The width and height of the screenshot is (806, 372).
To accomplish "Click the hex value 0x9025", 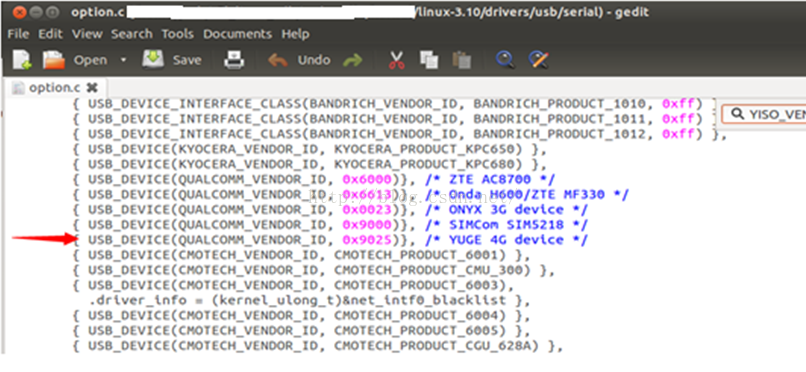I will coord(368,240).
